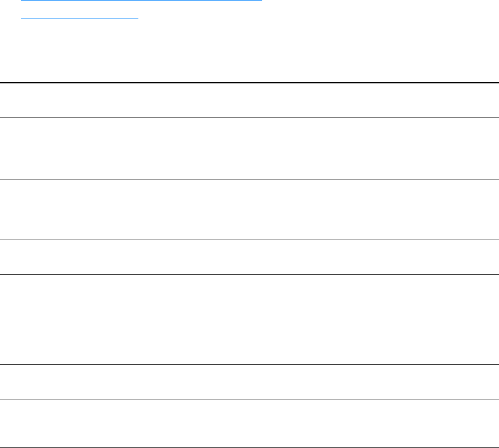Select the last table row at bottom
This screenshot has height=448, width=499.
[249, 423]
